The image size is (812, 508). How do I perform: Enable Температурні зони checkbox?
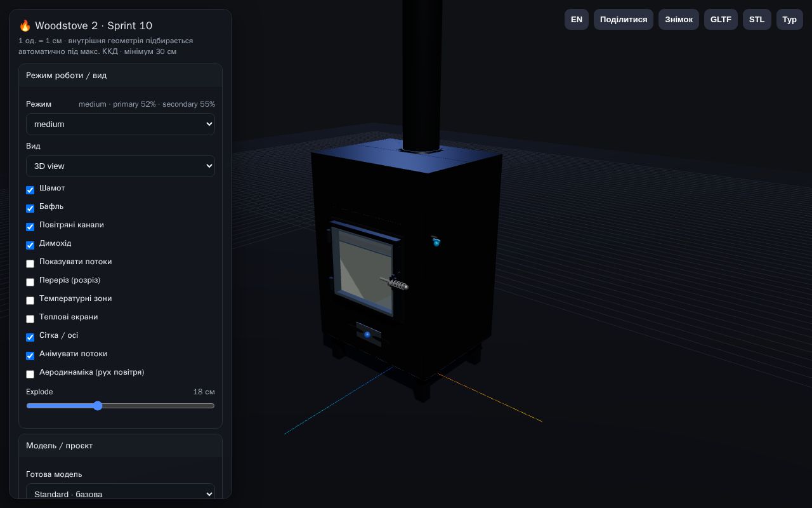point(30,300)
